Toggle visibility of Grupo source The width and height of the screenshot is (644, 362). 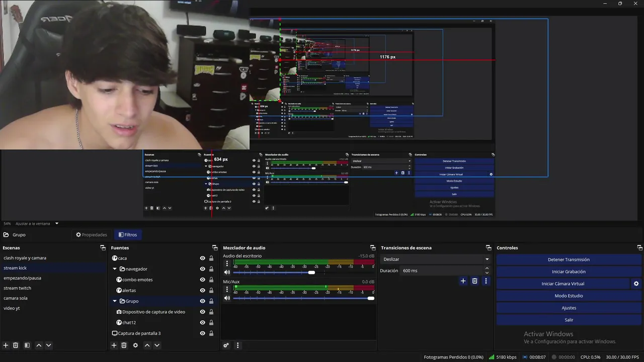[x=202, y=301]
